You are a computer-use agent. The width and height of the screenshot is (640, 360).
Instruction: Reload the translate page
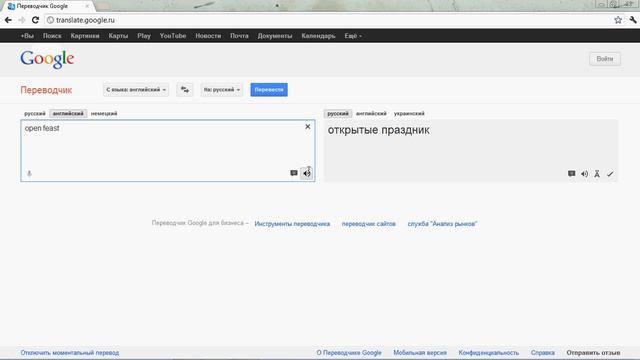pos(35,20)
